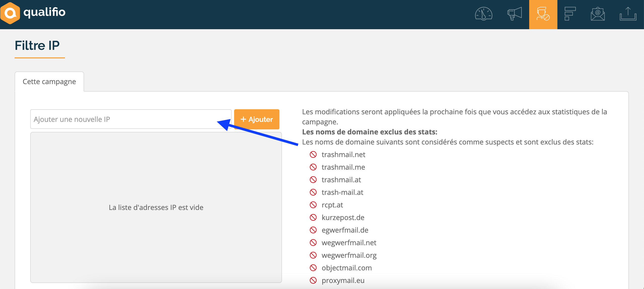This screenshot has height=289, width=644.
Task: Select the text 'rcpt.at'
Action: 332,205
